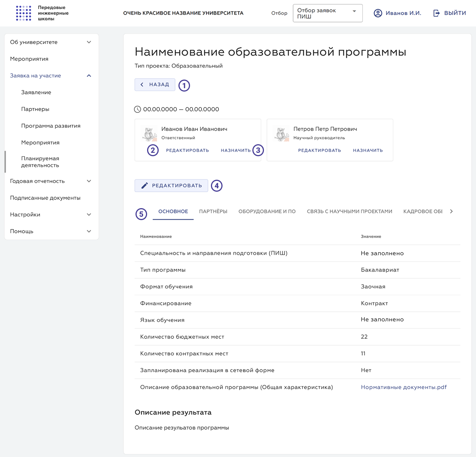Click the university name in the header

(183, 13)
